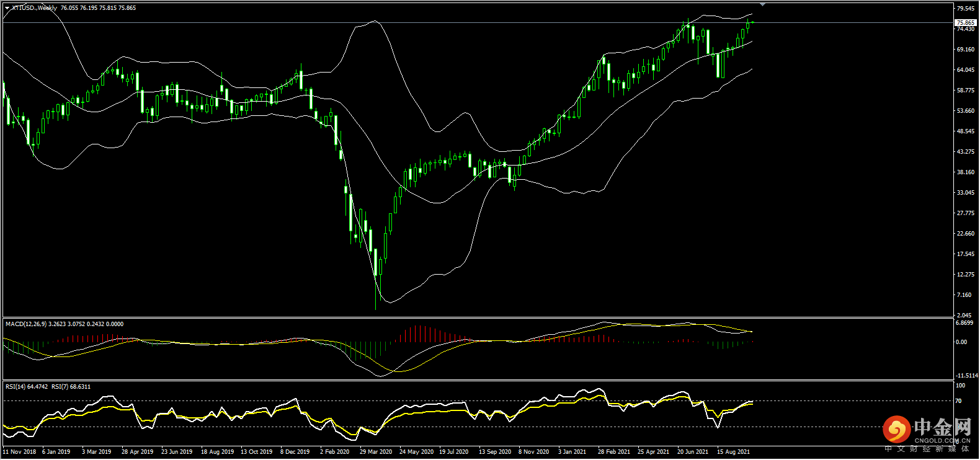Click the 3 Mar 2019 date label
Screen dimensions: 980x460
[96, 452]
